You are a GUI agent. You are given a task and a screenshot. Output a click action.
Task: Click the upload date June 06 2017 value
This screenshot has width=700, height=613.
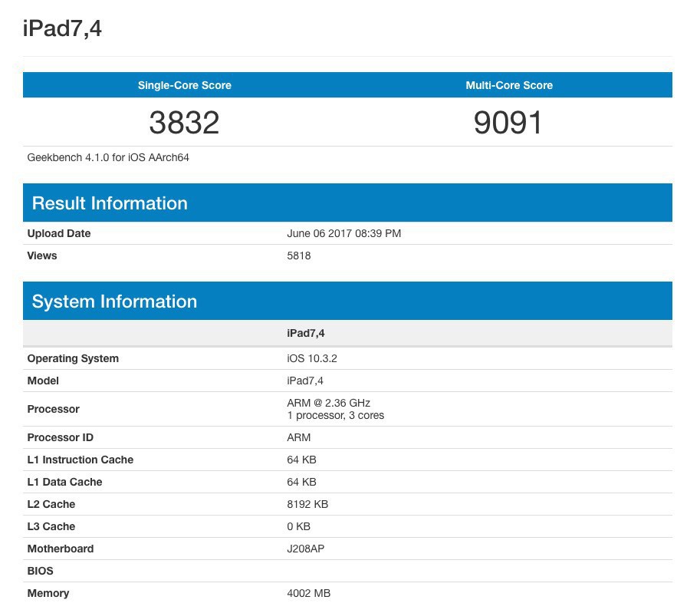pyautogui.click(x=343, y=233)
